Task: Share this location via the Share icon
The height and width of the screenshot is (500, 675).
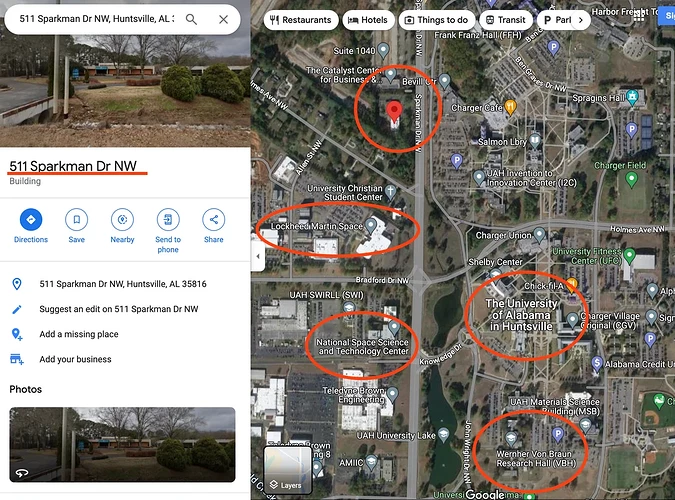Action: click(213, 220)
